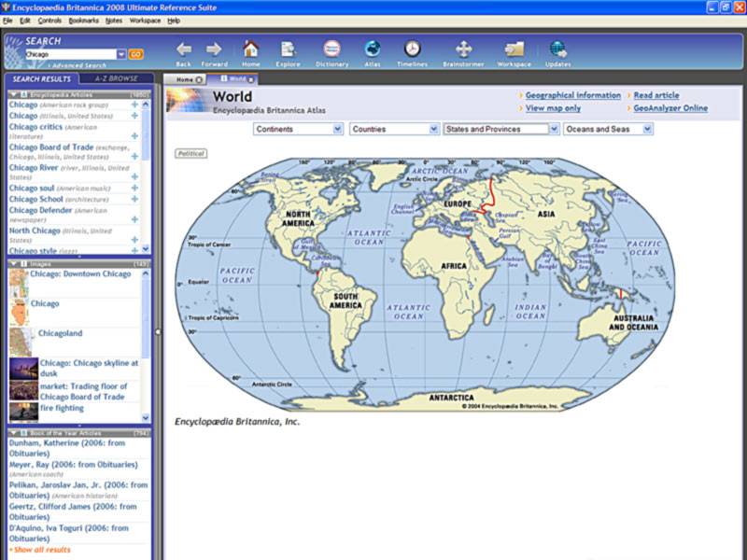This screenshot has width=747, height=560.
Task: Open the Home page icon
Action: (x=250, y=49)
